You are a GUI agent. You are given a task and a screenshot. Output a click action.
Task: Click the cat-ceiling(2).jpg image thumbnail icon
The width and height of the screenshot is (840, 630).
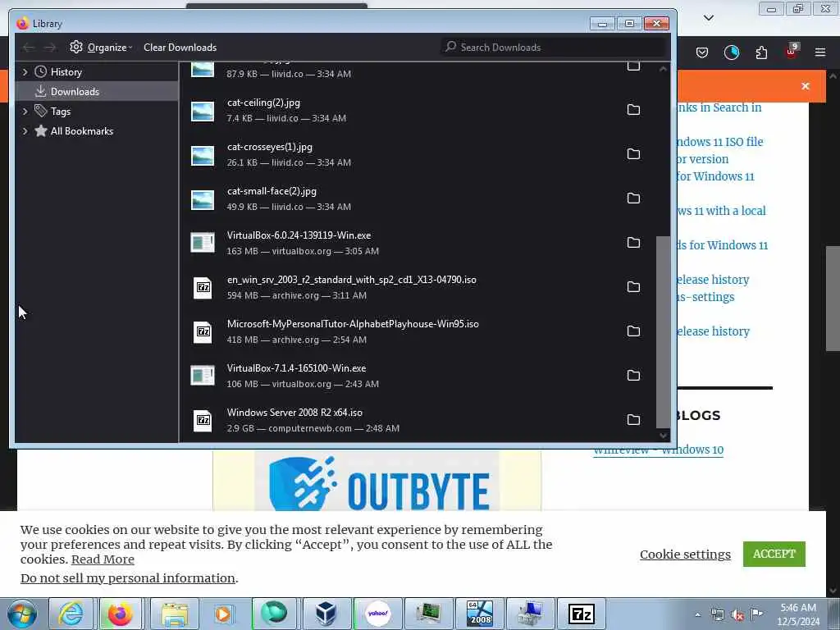coord(203,112)
